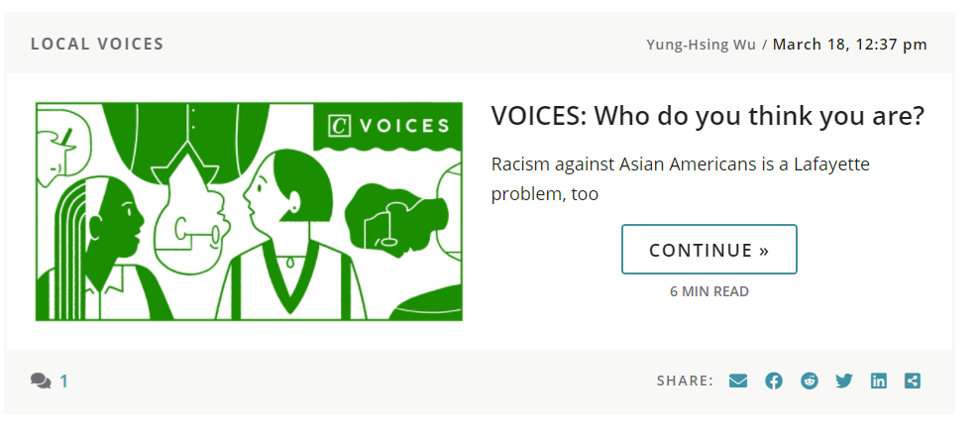Click the 6 MIN READ label
Screen dimensions: 980x437
709,291
